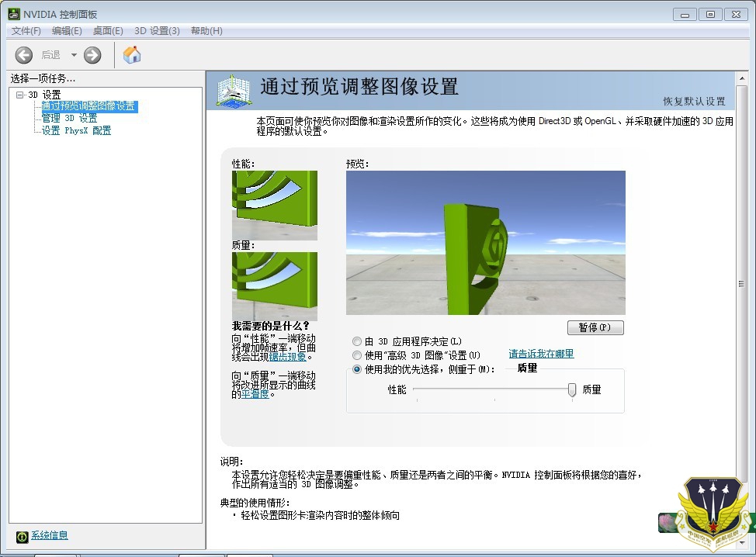Click the Home icon in toolbar
This screenshot has width=756, height=557.
[132, 55]
